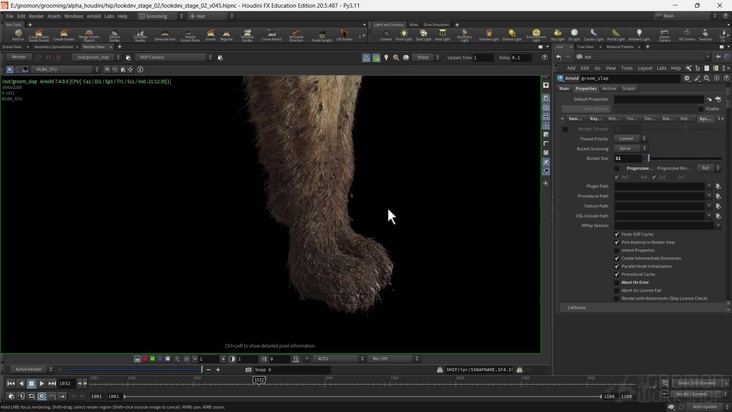The width and height of the screenshot is (732, 412).
Task: Open the Properties tab of the Arnold node
Action: coord(586,88)
